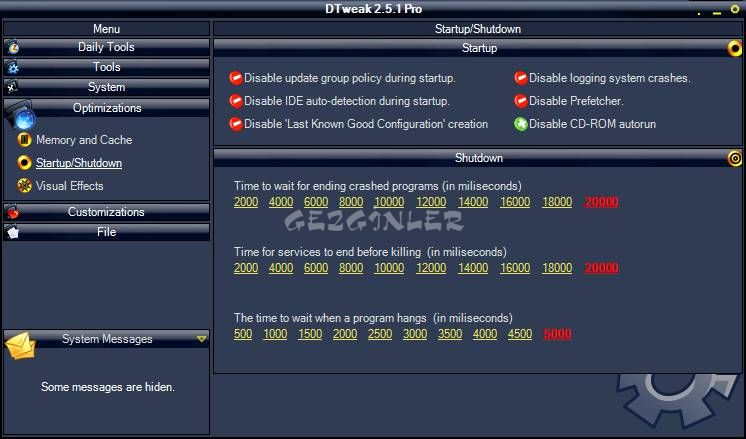Set services end time to 16000

[515, 268]
